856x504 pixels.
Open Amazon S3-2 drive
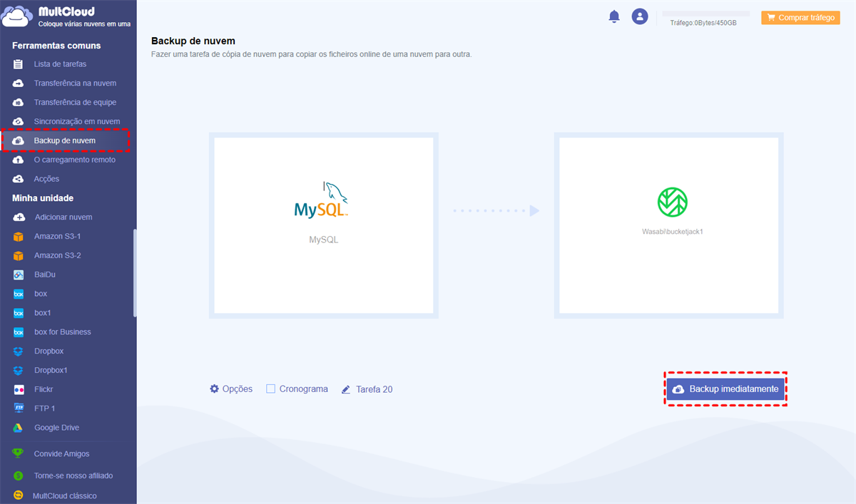pyautogui.click(x=58, y=255)
